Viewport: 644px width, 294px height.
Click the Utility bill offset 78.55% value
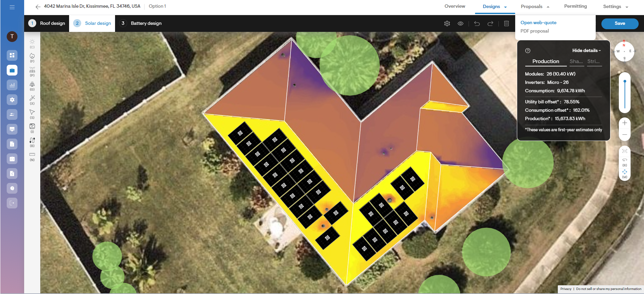pyautogui.click(x=572, y=102)
